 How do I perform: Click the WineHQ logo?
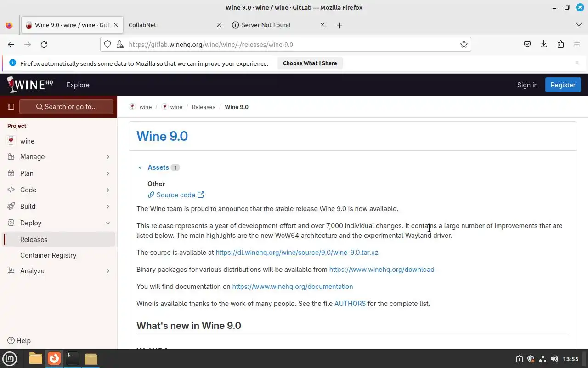pyautogui.click(x=30, y=85)
